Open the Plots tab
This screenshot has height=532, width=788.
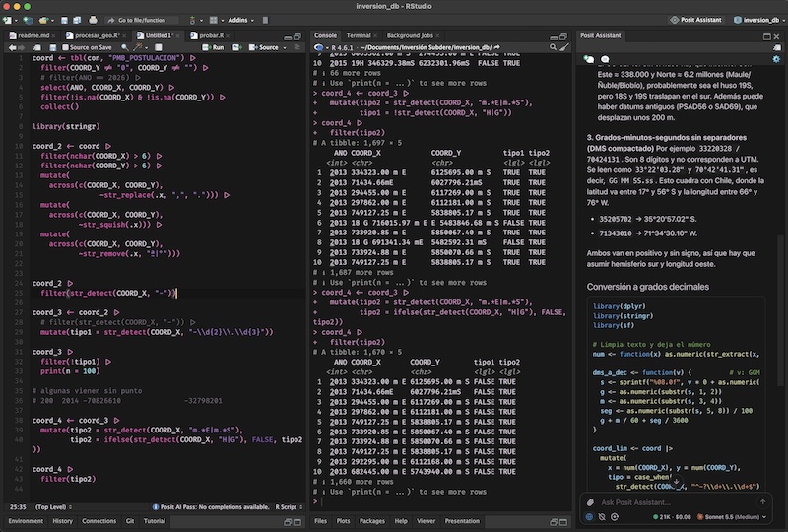[343, 521]
